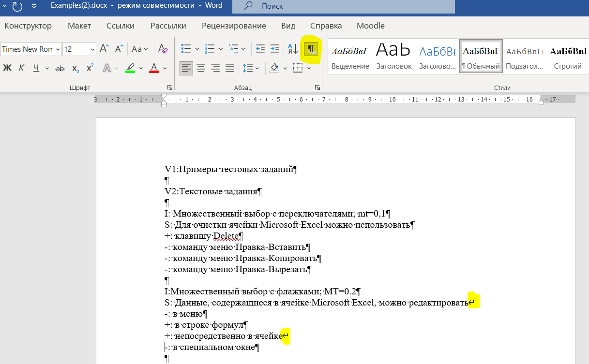This screenshot has height=364, width=589.
Task: Open the Рецензирование tab
Action: click(x=234, y=26)
